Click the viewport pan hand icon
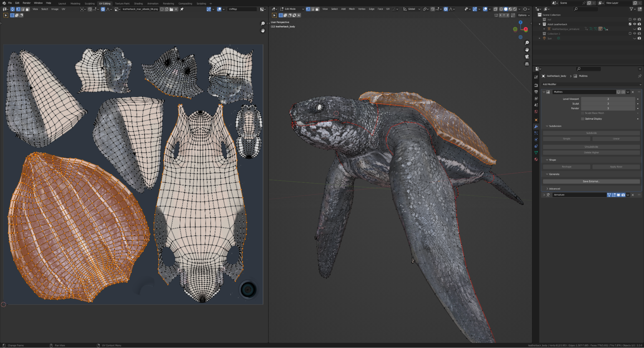644x348 pixels. (527, 50)
